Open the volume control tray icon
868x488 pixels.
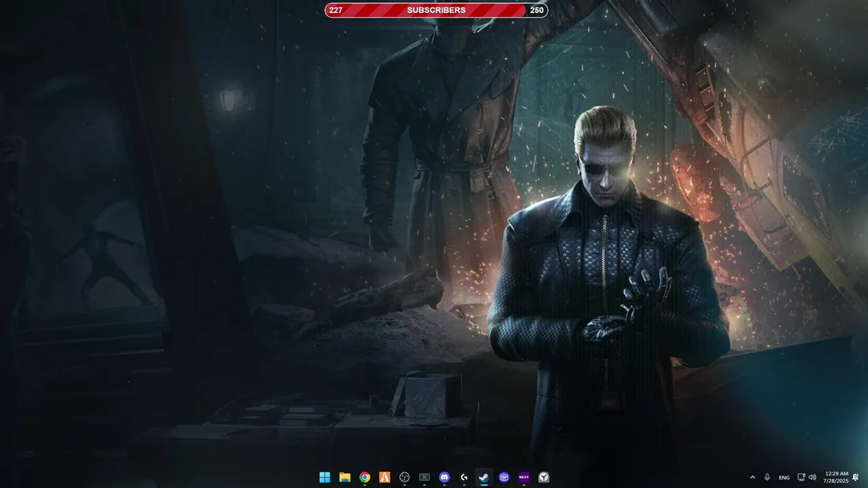[x=812, y=477]
